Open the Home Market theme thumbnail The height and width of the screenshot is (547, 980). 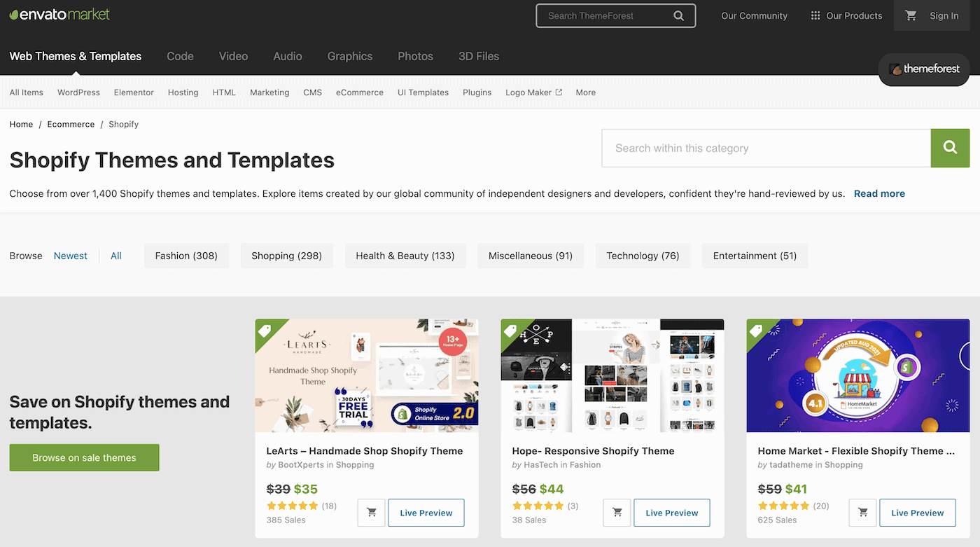point(858,375)
